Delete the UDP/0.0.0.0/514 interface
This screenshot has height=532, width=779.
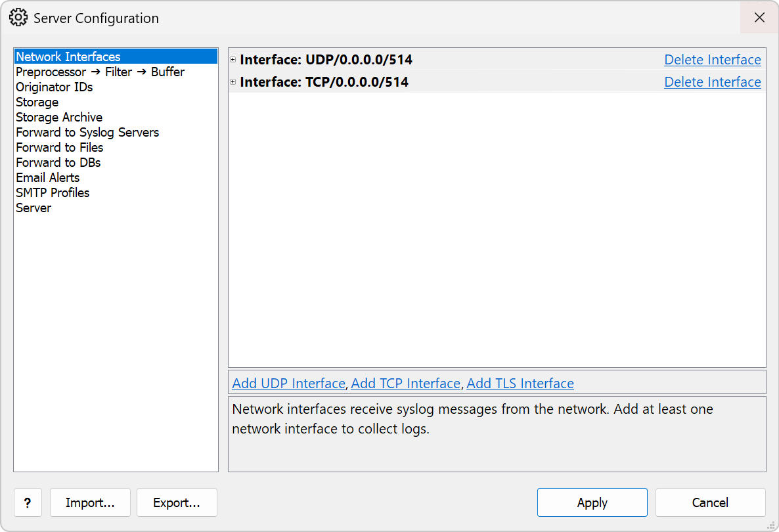713,60
